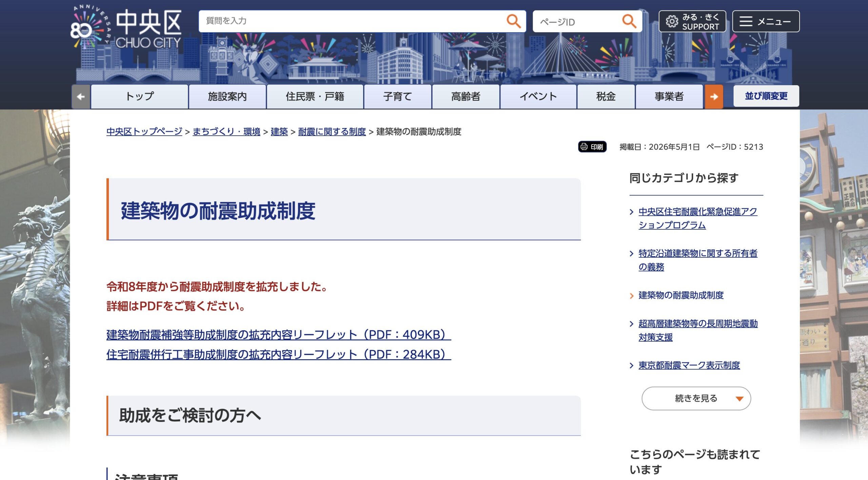Open the hamburger メニュー button

(766, 21)
